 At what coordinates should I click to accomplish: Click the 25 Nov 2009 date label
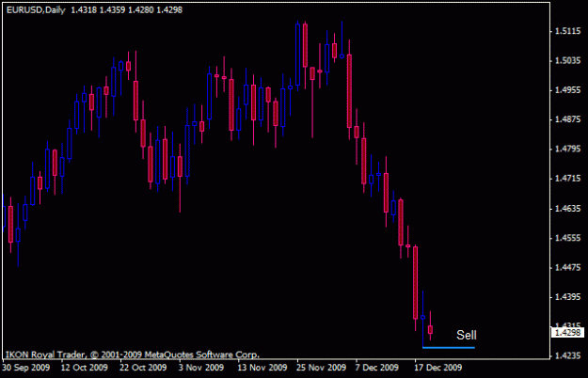point(321,368)
